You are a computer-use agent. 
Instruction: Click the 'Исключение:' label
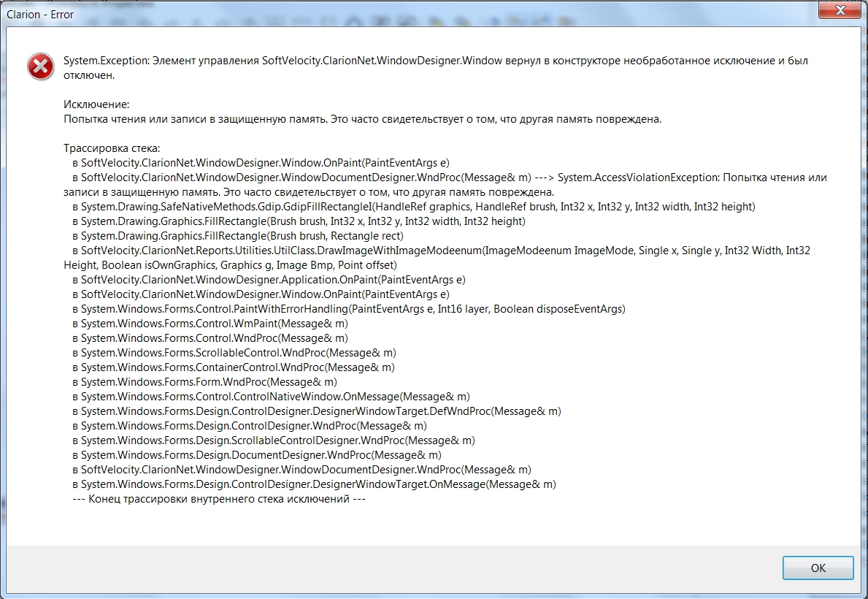coord(96,104)
